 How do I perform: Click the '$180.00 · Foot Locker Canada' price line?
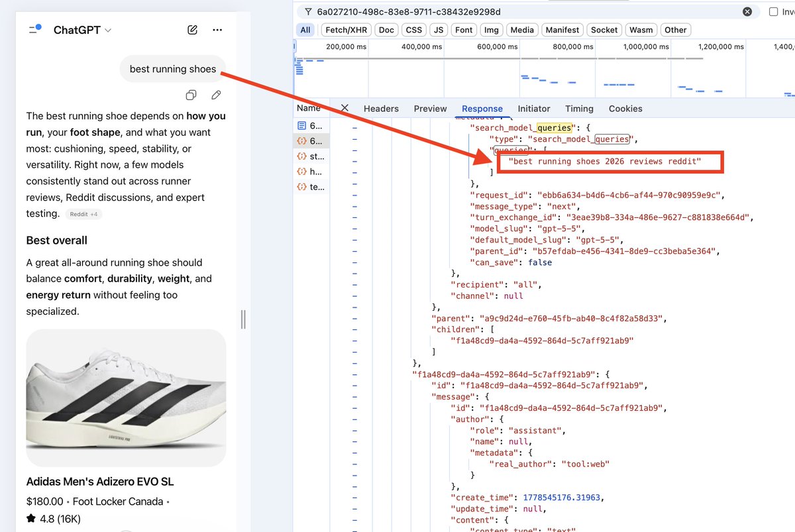pos(98,502)
